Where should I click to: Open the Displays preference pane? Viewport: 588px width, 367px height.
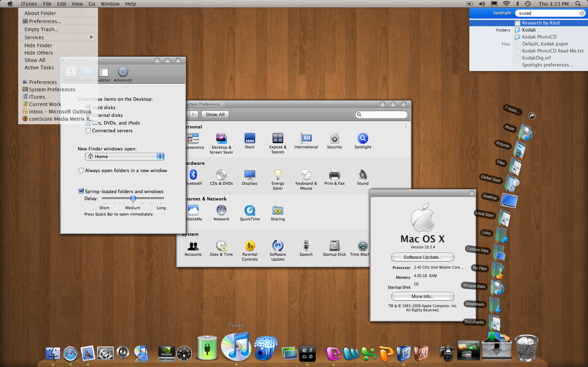tap(250, 177)
